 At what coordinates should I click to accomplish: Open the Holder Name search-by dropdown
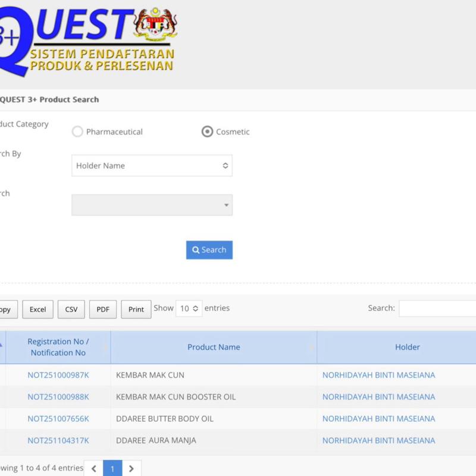[152, 165]
